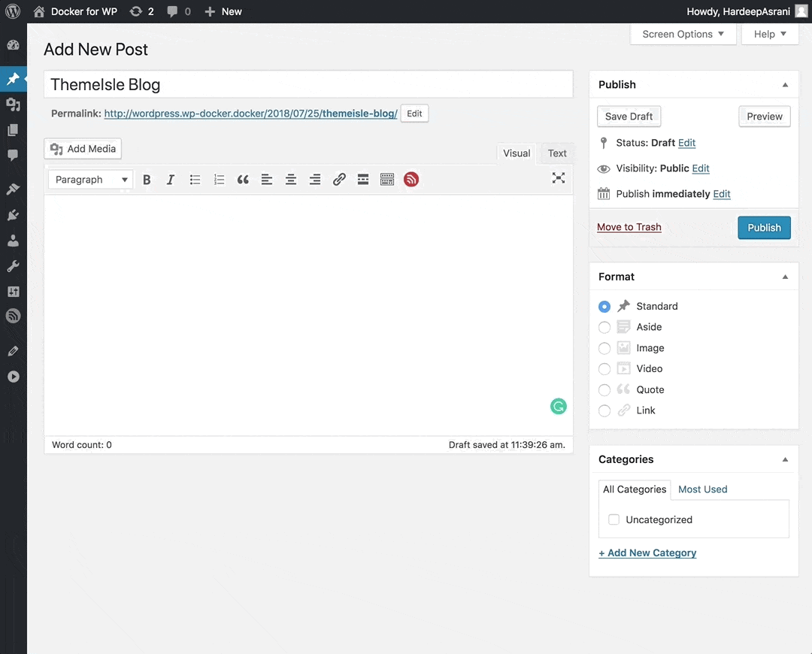Screen dimensions: 812x654
Task: Choose the Quote post format
Action: [x=604, y=389]
